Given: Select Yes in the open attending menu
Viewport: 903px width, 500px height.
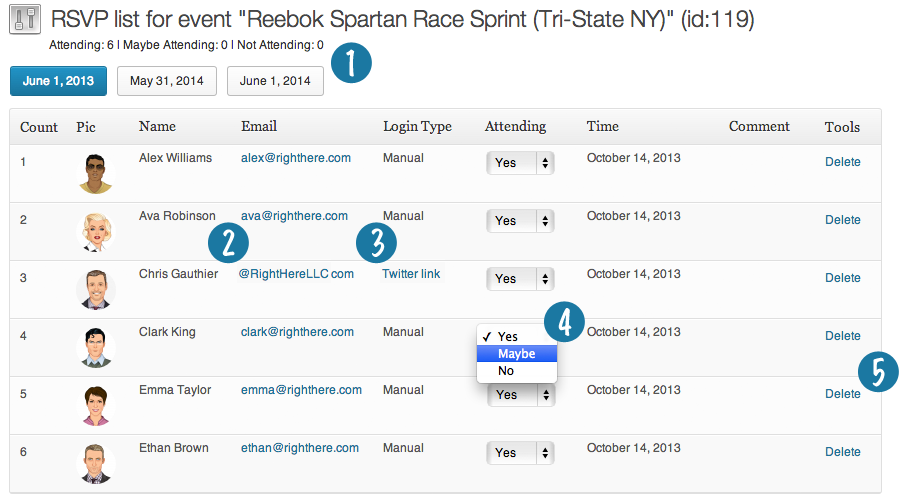Looking at the screenshot, I should (508, 337).
